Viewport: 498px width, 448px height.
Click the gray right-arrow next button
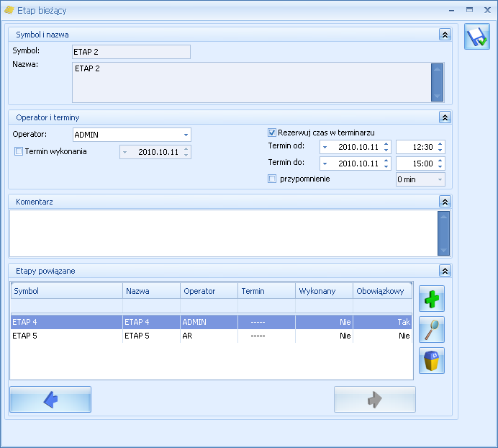coord(375,399)
